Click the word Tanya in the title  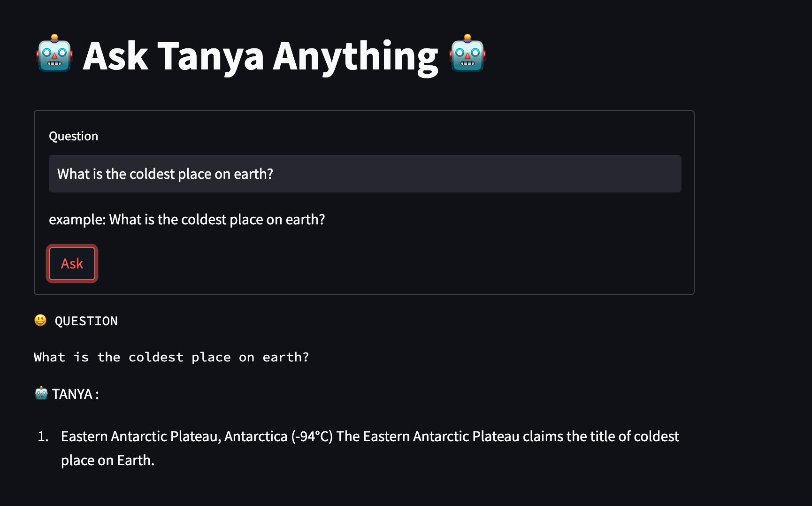(x=211, y=57)
